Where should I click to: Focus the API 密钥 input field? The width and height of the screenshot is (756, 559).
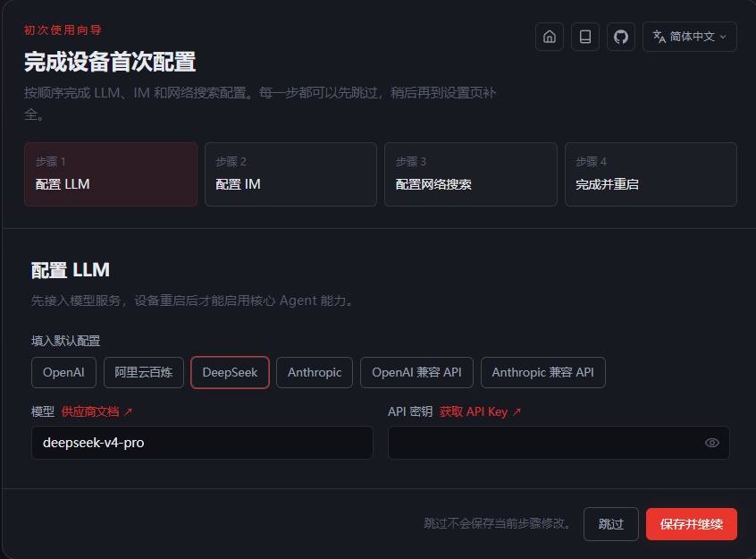pos(559,443)
